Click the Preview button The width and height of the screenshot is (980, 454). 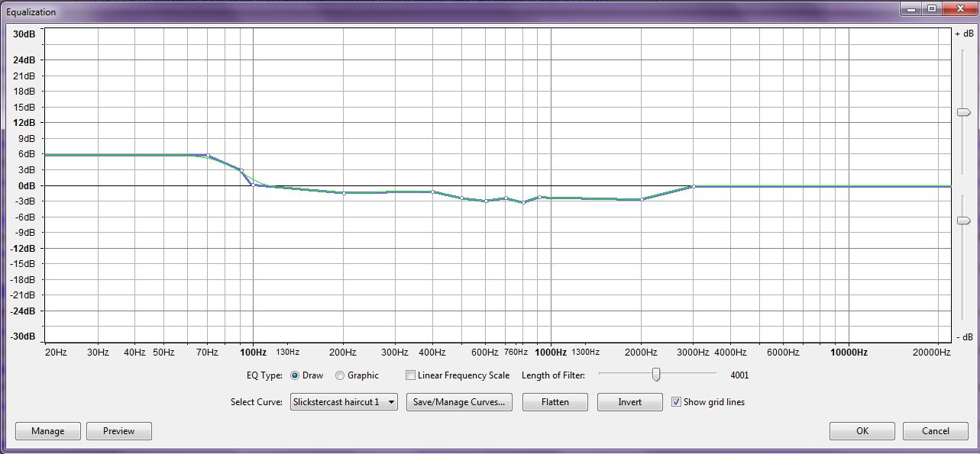(x=119, y=431)
